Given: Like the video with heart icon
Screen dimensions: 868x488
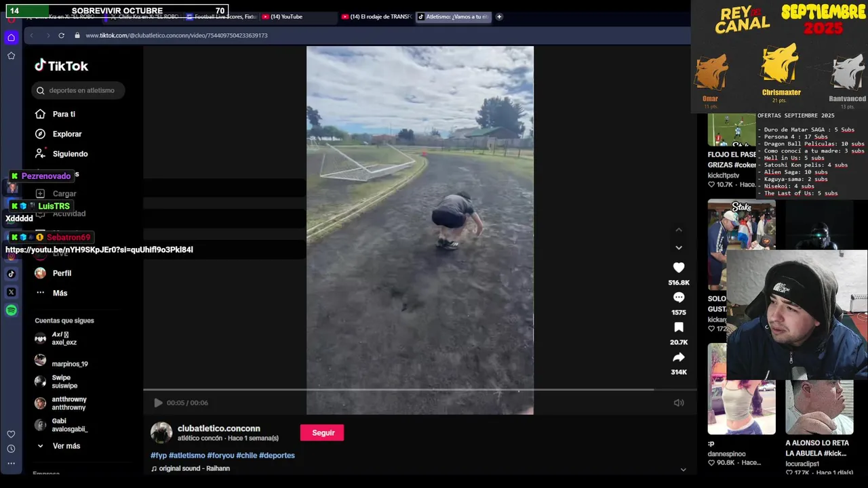Looking at the screenshot, I should pos(679,268).
